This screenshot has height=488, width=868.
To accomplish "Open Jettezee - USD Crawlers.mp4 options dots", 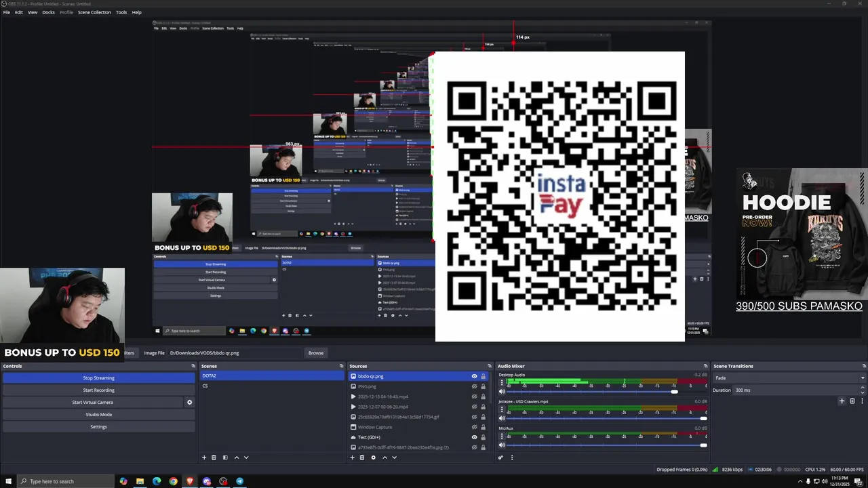I will [x=500, y=409].
